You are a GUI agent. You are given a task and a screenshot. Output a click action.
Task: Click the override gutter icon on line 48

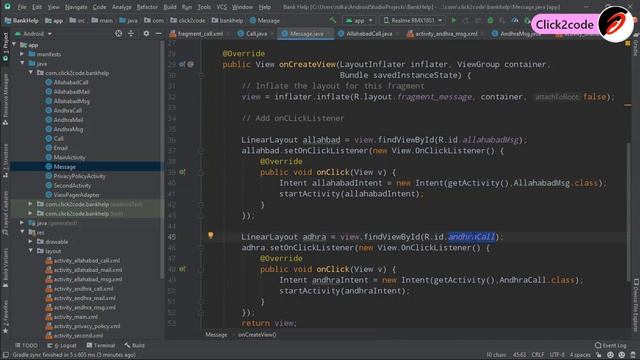182,269
